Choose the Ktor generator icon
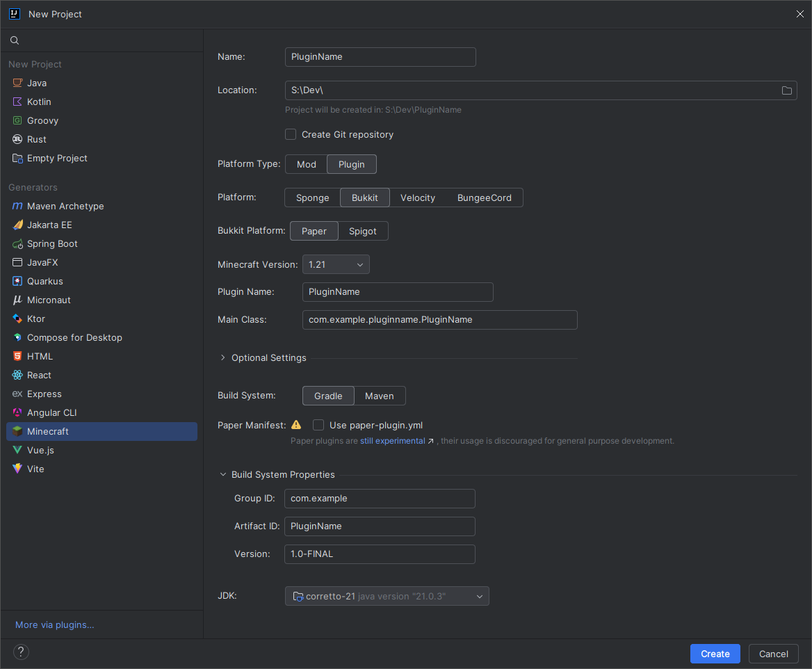Screen dimensions: 812x669 tap(17, 319)
